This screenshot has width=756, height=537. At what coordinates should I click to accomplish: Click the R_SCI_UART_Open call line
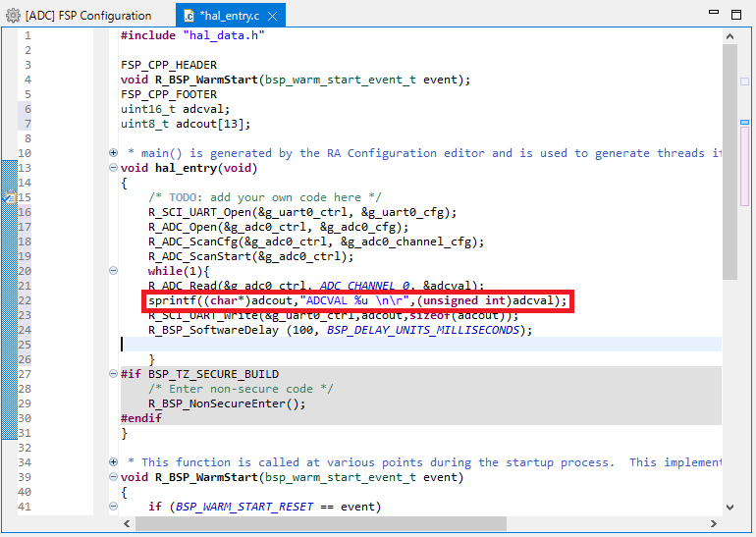[x=302, y=212]
